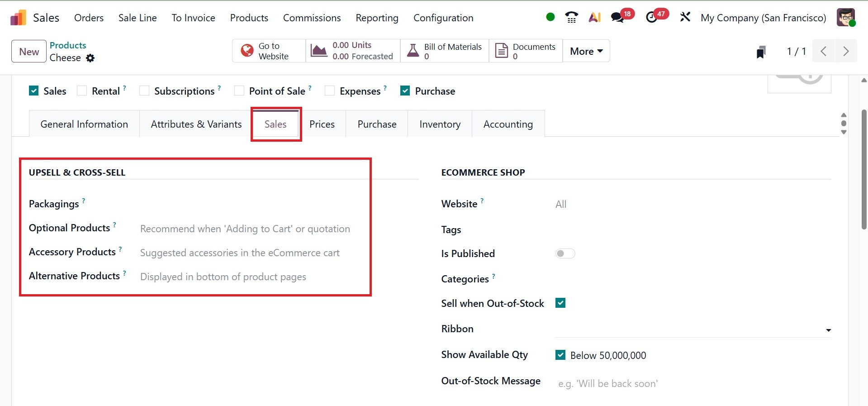Switch to the Inventory tab
This screenshot has width=868, height=406.
[440, 124]
